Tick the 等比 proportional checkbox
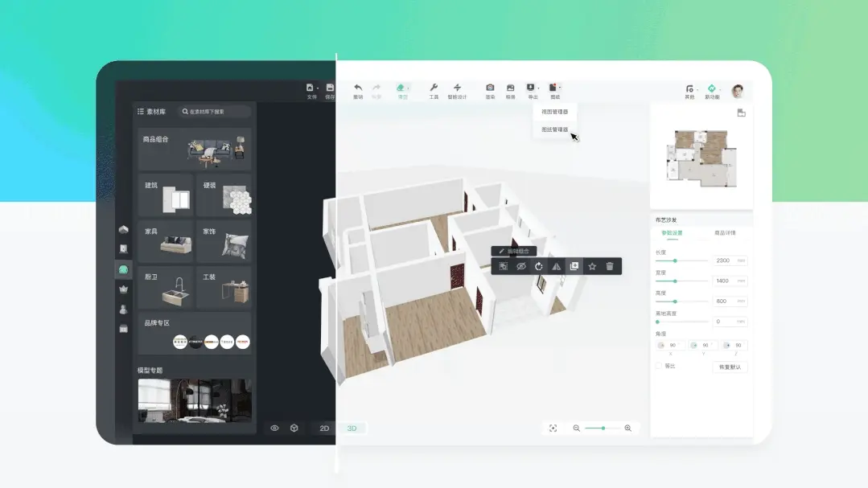This screenshot has height=488, width=868. [658, 367]
